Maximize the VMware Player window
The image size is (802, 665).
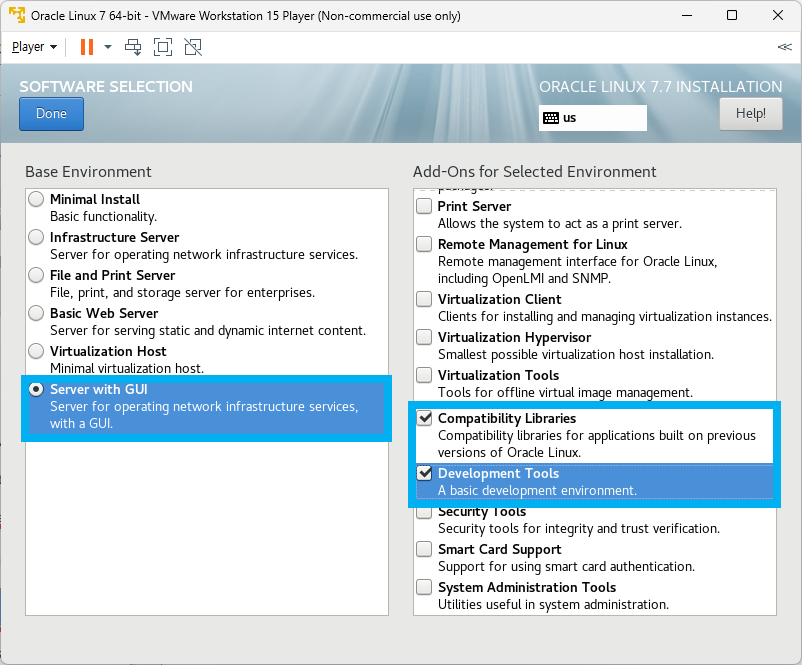click(x=732, y=15)
